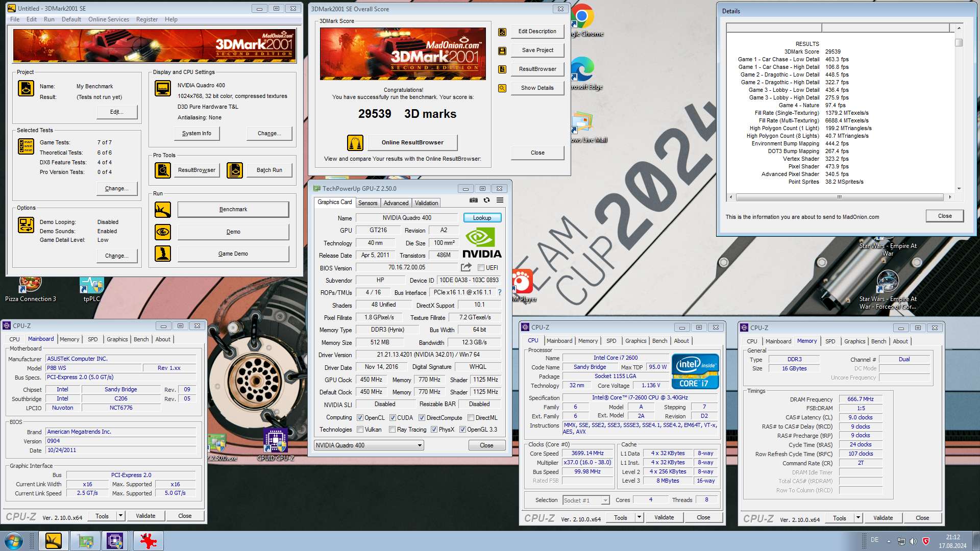Click the 3DMark2001 taskbar icon
The height and width of the screenshot is (551, 980).
[x=54, y=541]
